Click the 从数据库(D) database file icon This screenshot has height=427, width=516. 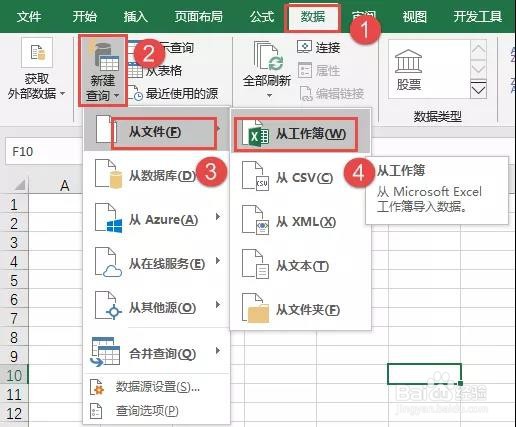point(108,174)
